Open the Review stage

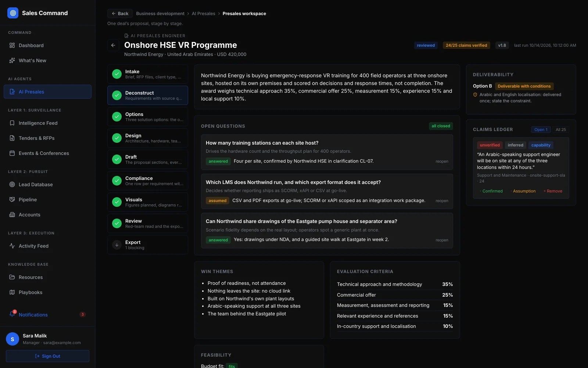(148, 223)
